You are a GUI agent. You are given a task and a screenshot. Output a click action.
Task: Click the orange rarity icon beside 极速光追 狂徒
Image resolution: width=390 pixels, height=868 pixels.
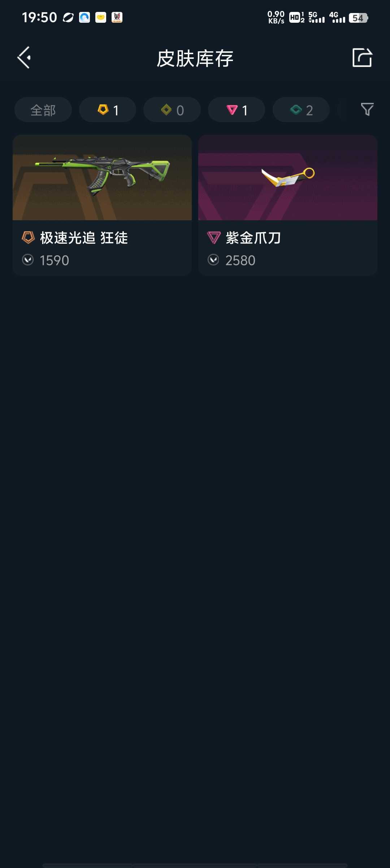28,238
